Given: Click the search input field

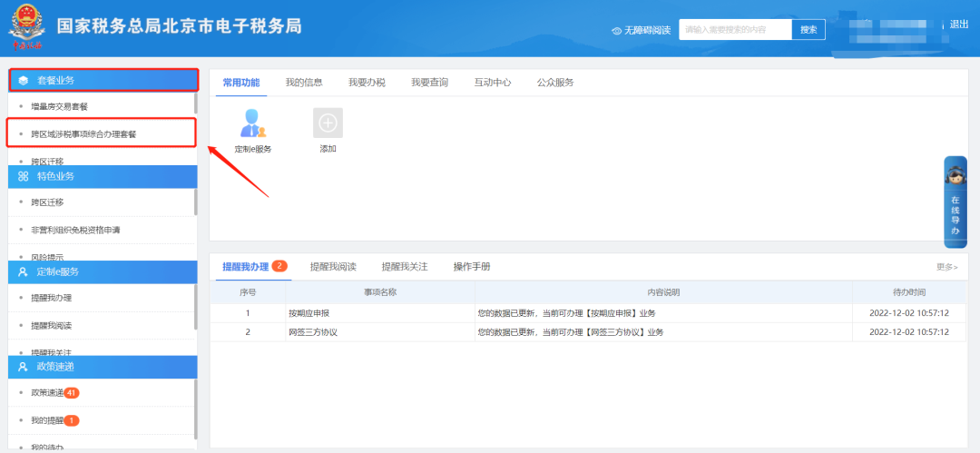Looking at the screenshot, I should coord(735,30).
